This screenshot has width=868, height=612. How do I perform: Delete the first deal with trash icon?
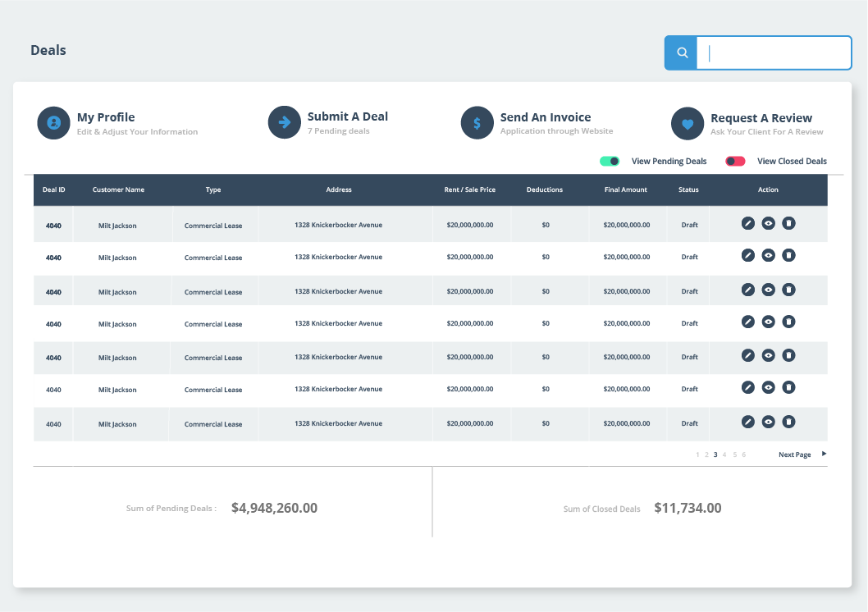click(788, 223)
